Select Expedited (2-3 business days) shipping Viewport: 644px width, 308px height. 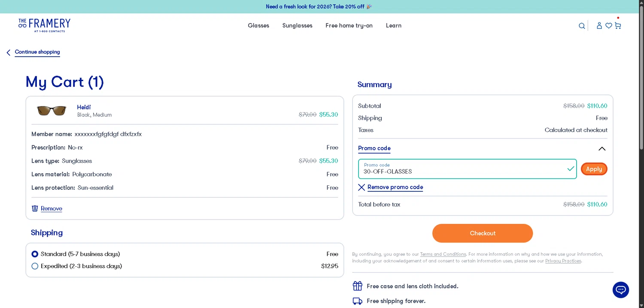point(35,266)
